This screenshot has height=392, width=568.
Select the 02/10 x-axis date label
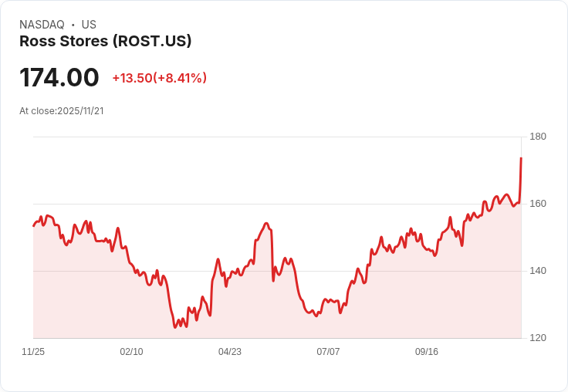tap(131, 352)
